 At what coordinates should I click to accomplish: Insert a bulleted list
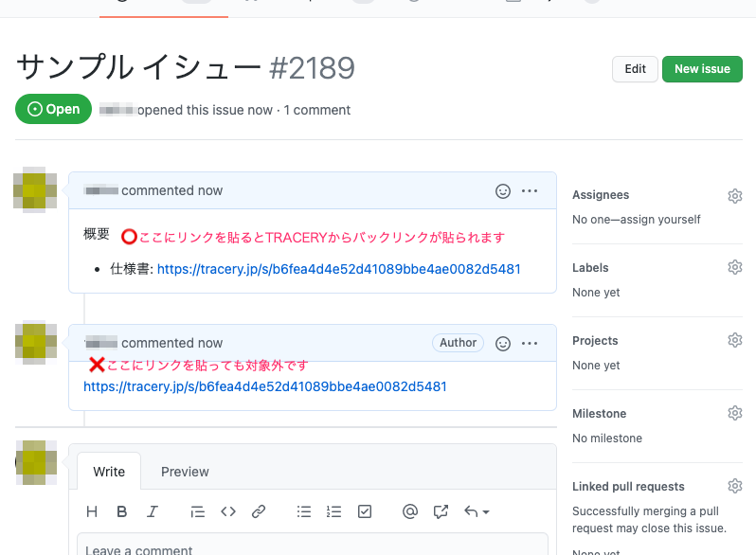pos(304,511)
